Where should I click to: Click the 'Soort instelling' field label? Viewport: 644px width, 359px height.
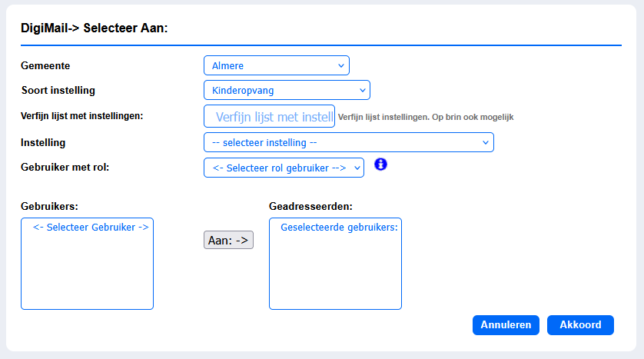(x=58, y=91)
